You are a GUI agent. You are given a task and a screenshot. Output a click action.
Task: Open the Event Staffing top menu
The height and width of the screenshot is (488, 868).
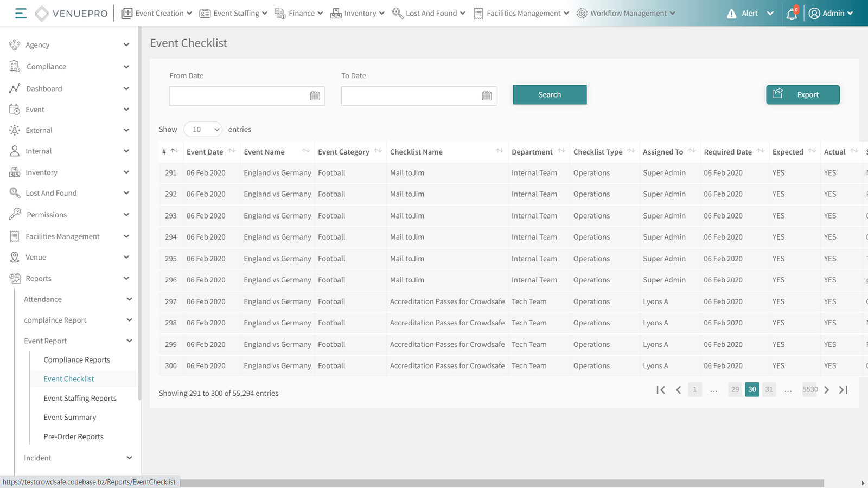tap(233, 14)
